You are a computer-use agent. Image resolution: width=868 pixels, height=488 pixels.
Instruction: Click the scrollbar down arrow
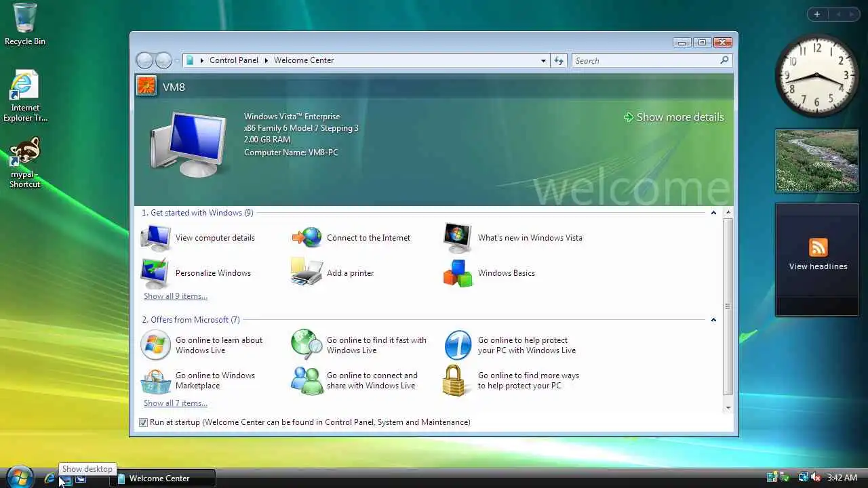728,407
